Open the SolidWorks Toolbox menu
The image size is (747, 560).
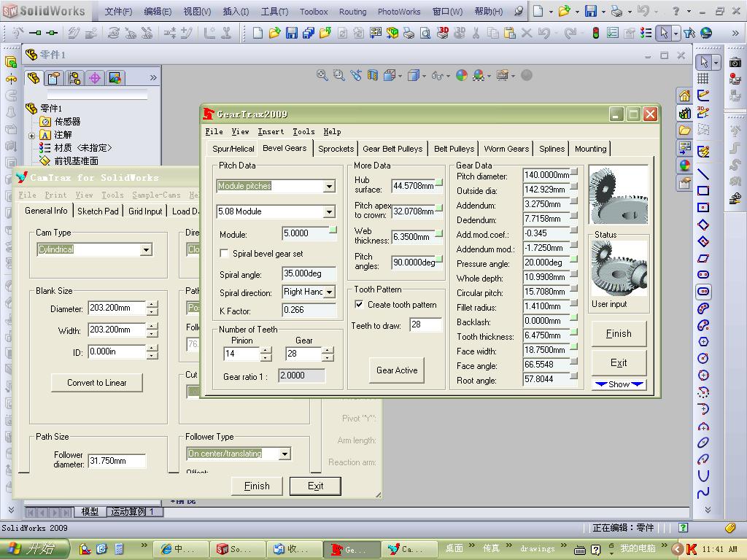(314, 12)
